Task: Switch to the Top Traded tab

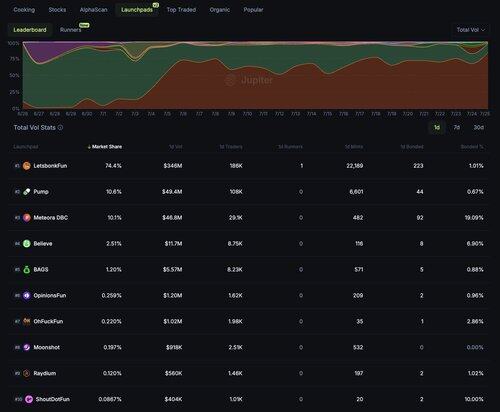Action: pyautogui.click(x=181, y=10)
